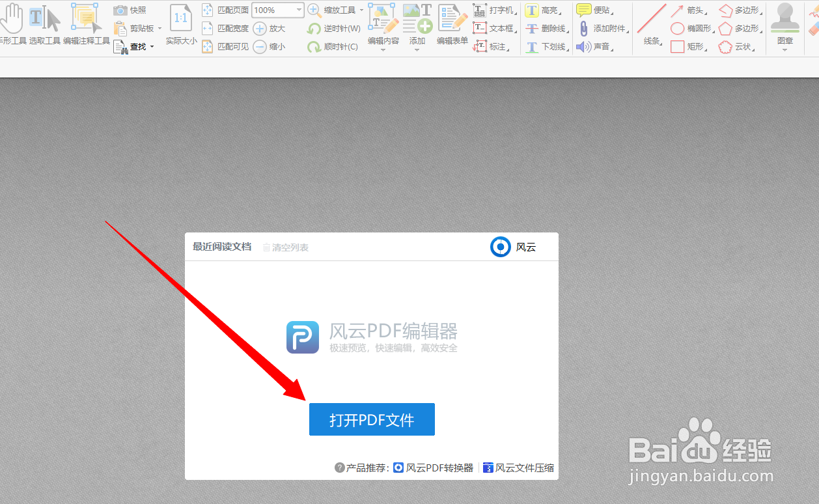Apply 删除线 strikethrough tool

click(x=547, y=28)
